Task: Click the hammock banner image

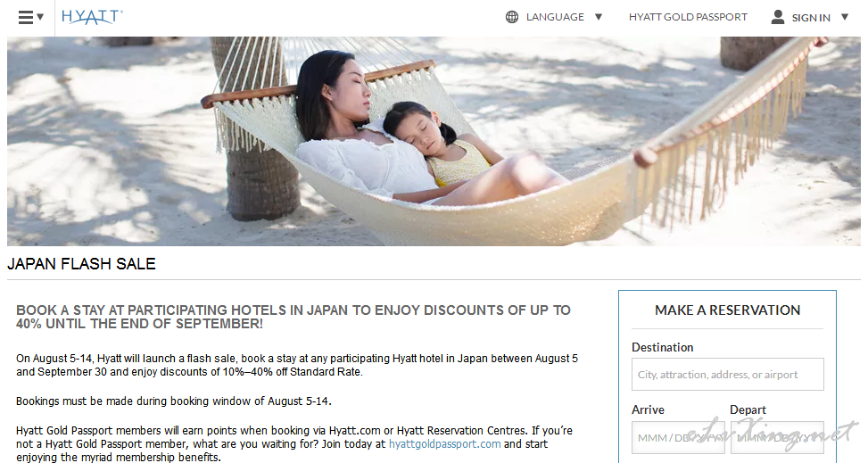Action: click(434, 141)
